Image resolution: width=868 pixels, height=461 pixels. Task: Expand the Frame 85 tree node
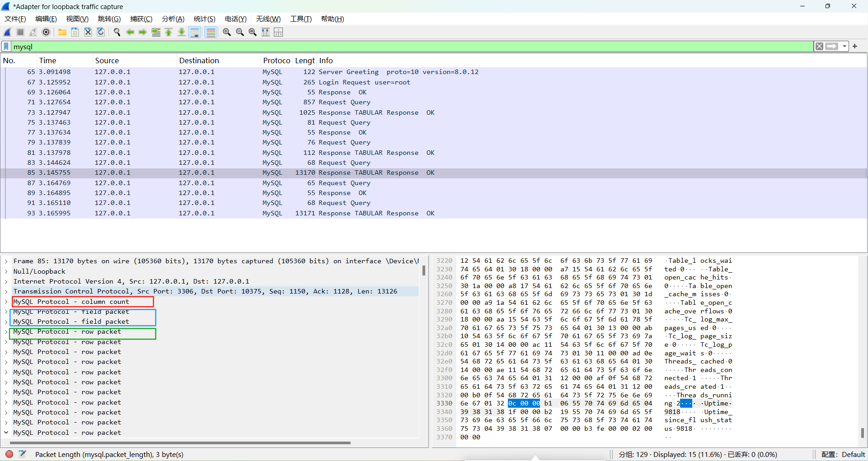click(6, 261)
